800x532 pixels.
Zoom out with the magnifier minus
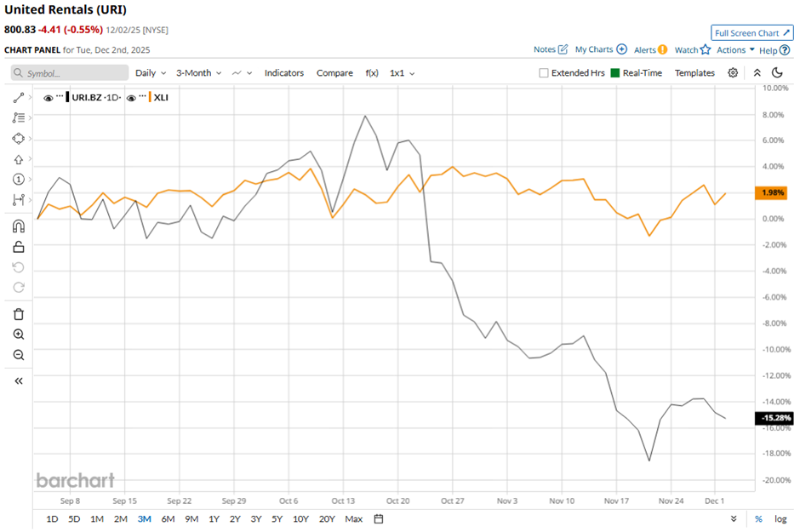[19, 355]
